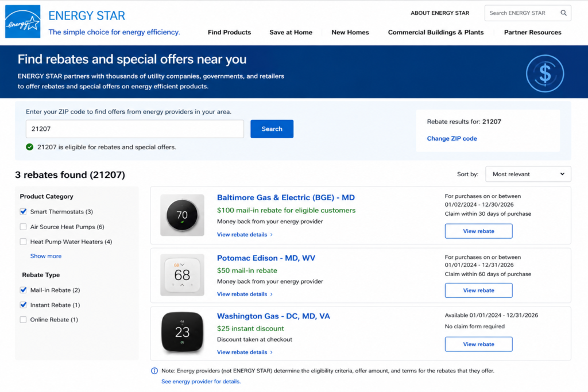Go to ABOUT ENERGY STAR
This screenshot has width=588, height=392.
[x=440, y=13]
